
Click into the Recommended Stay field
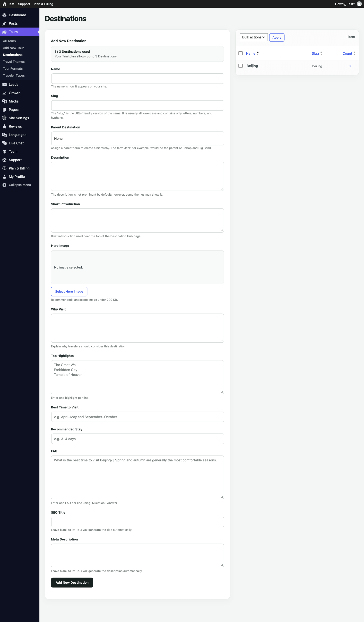138,439
